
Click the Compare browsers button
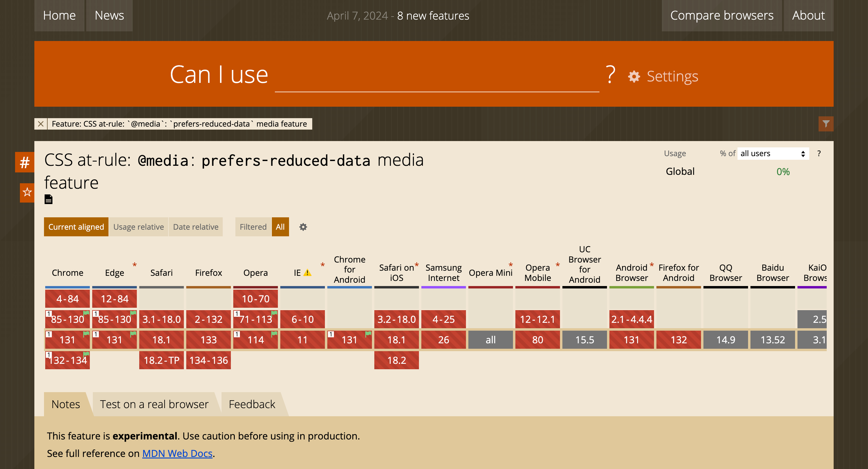(721, 15)
